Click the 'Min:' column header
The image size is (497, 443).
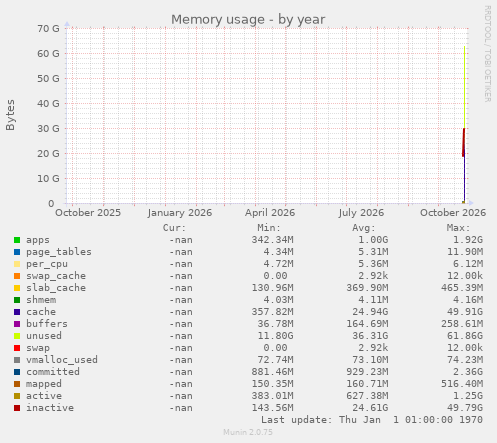[x=269, y=228]
